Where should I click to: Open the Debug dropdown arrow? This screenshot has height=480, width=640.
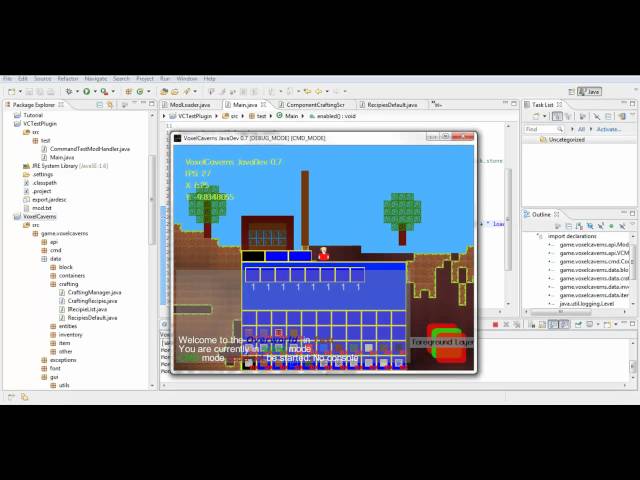pyautogui.click(x=77, y=92)
